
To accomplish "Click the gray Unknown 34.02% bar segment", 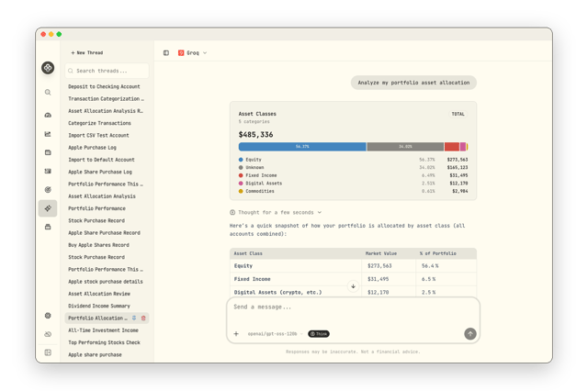I will (x=405, y=147).
